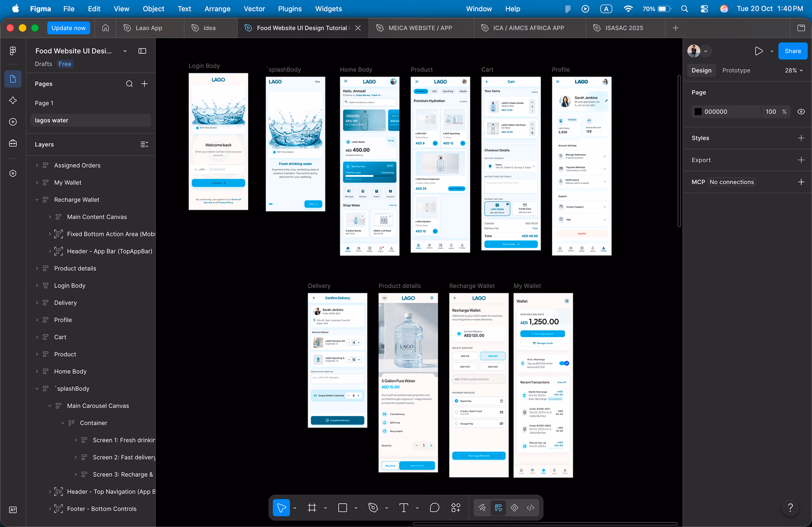Select the lagos water page
Image resolution: width=812 pixels, height=527 pixels.
[89, 120]
